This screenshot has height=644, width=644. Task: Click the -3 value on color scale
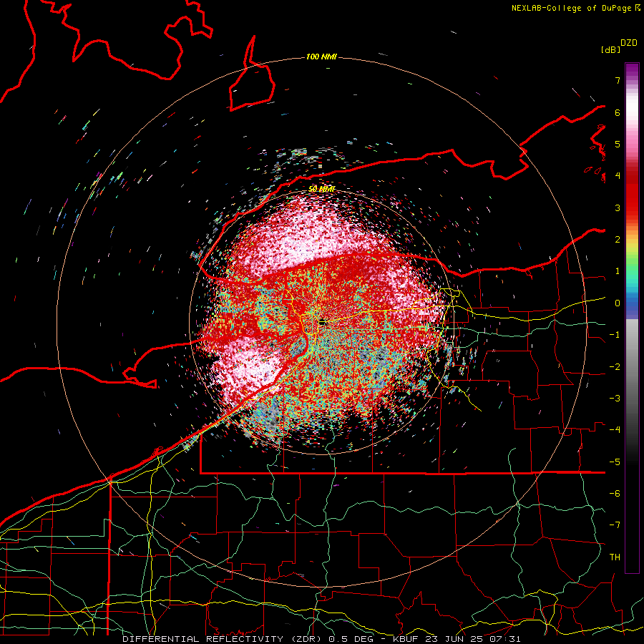coord(615,399)
